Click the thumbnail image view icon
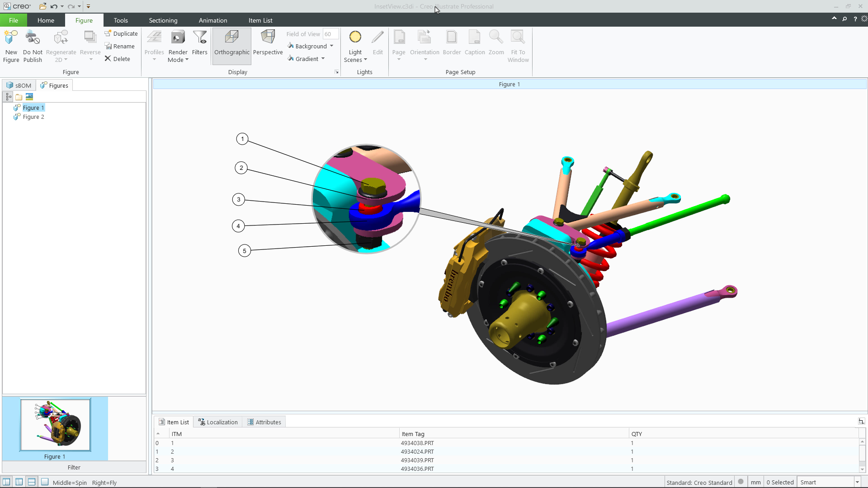This screenshot has height=488, width=868. pos(29,97)
